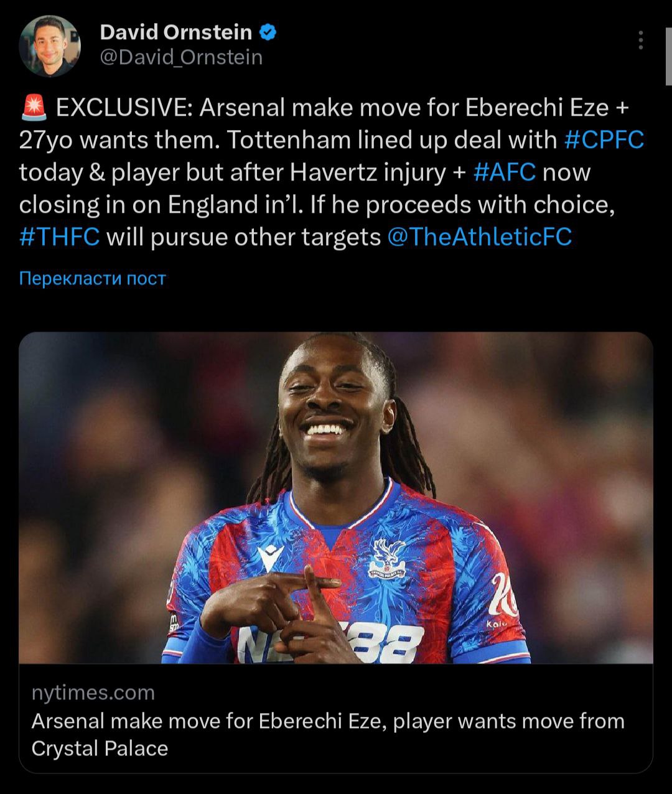The width and height of the screenshot is (672, 794).
Task: Open the #CPFC hashtag
Action: (604, 140)
